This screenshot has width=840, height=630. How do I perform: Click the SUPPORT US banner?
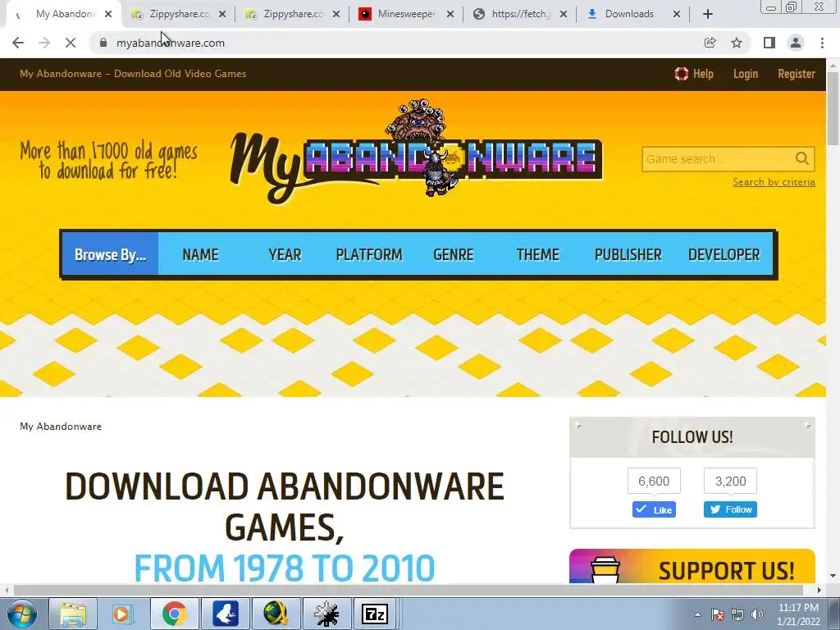point(692,566)
